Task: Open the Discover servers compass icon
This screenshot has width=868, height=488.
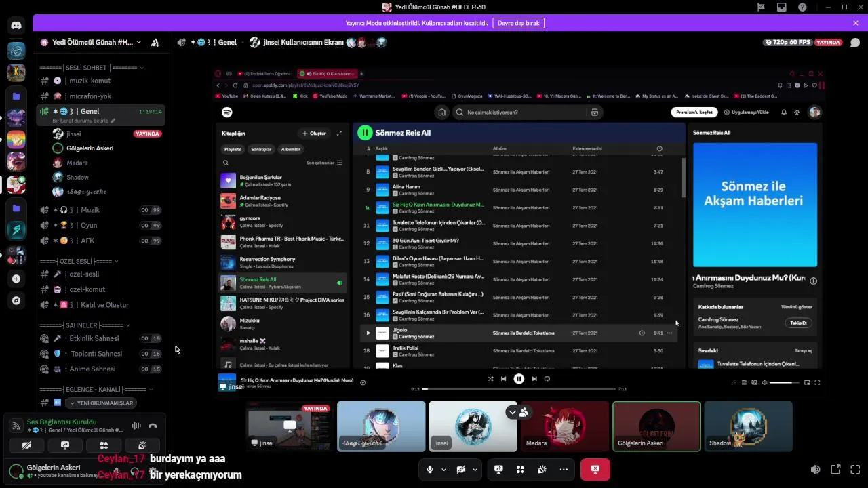Action: coord(16,300)
